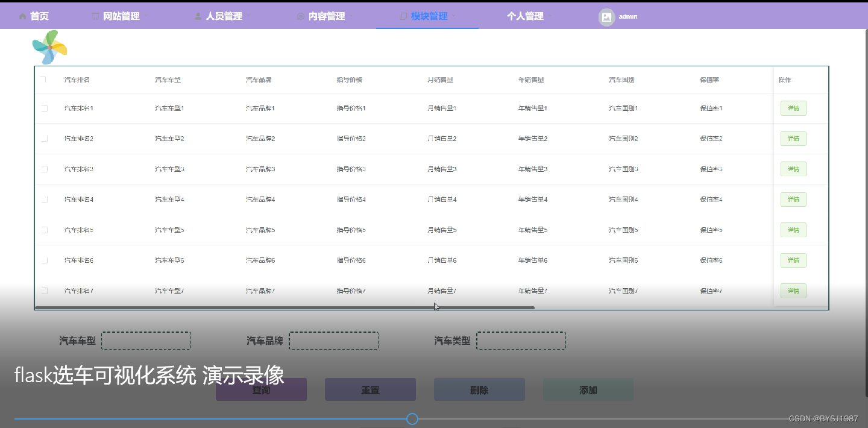Open 详情 for the 保值率4 row
This screenshot has width=868, height=428.
tap(793, 200)
